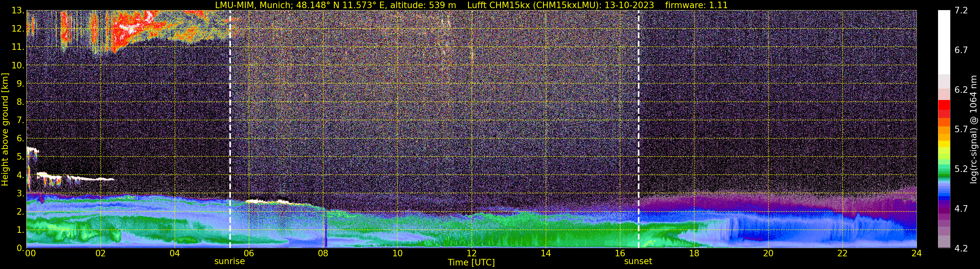
Task: Click the colorbar tick value 5.7
Action: pos(961,129)
